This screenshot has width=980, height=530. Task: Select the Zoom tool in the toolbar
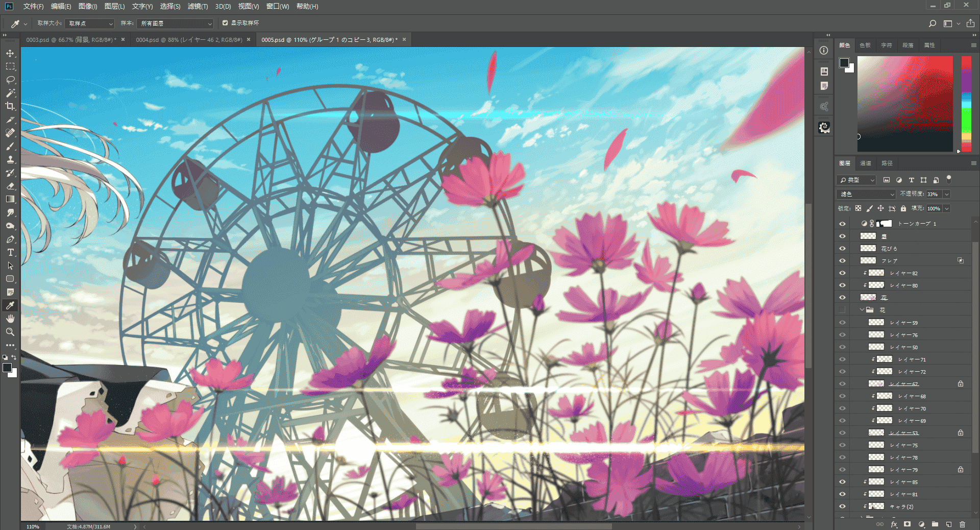tap(10, 332)
